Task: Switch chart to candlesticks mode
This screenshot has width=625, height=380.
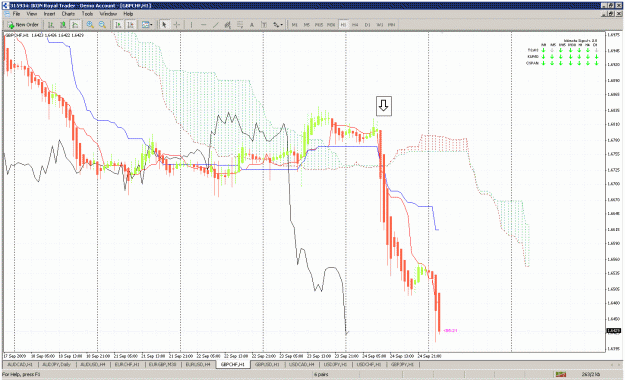Action: pyautogui.click(x=63, y=25)
